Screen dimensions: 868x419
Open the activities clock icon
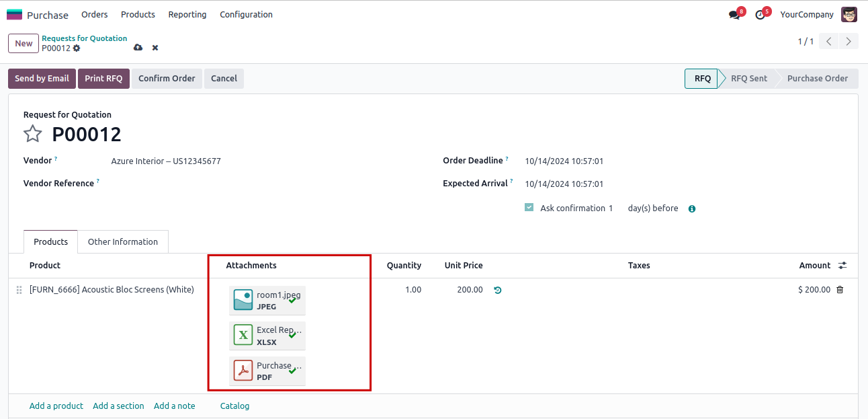[760, 15]
